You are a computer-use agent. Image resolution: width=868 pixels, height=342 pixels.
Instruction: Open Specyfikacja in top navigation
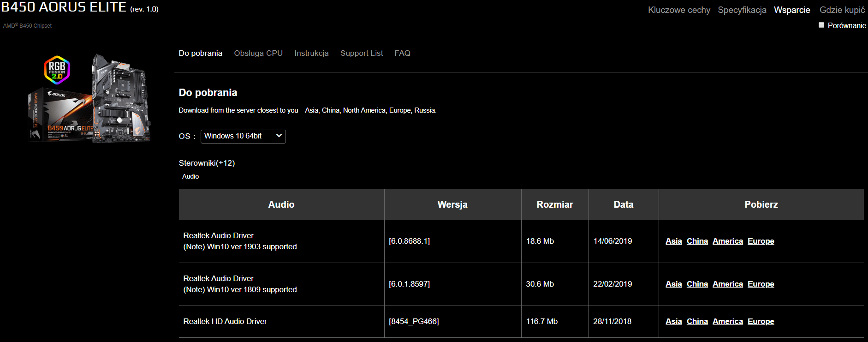742,10
